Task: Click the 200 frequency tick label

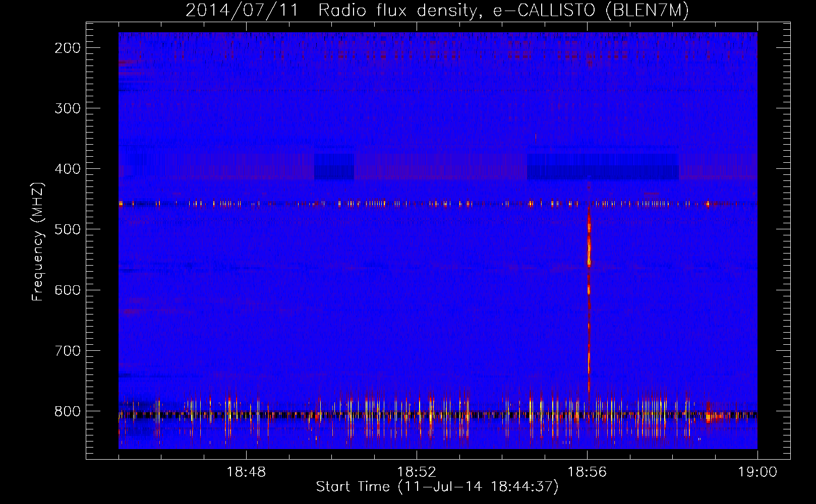Action: 68,48
